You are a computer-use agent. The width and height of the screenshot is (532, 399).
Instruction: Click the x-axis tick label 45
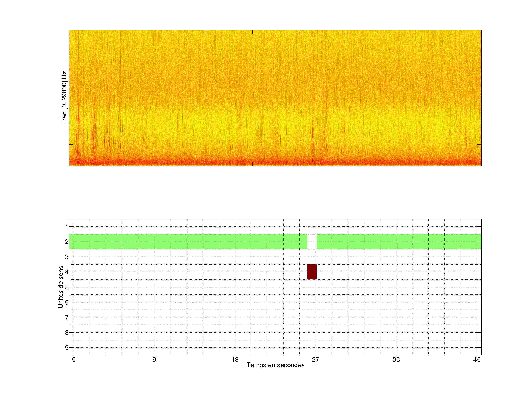[x=477, y=359]
